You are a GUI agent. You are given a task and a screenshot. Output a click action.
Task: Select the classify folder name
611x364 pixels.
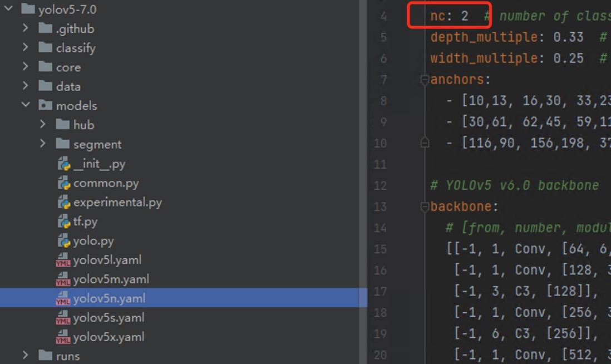click(76, 48)
